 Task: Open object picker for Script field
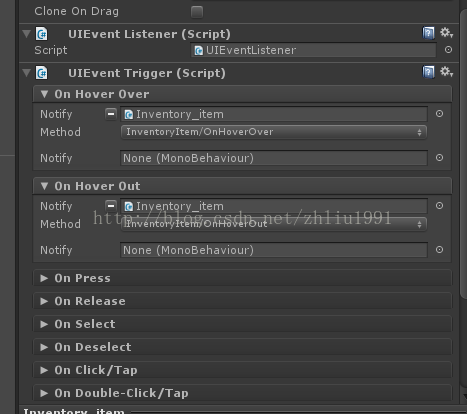click(x=448, y=50)
